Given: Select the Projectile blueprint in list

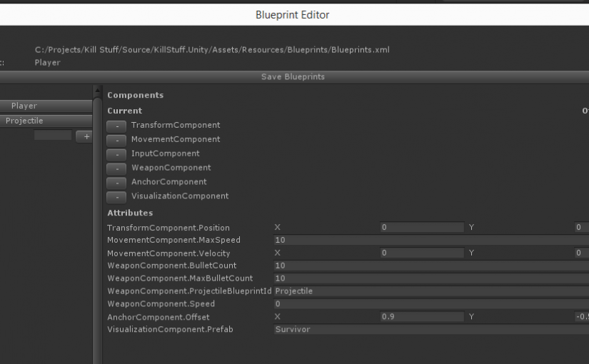Looking at the screenshot, I should pyautogui.click(x=46, y=121).
